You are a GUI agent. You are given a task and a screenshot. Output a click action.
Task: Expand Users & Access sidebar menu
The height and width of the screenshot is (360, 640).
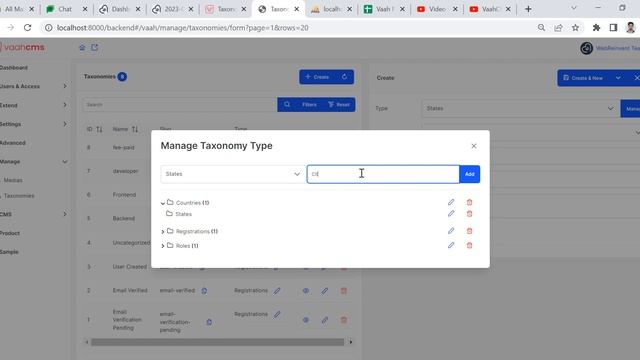tap(33, 87)
